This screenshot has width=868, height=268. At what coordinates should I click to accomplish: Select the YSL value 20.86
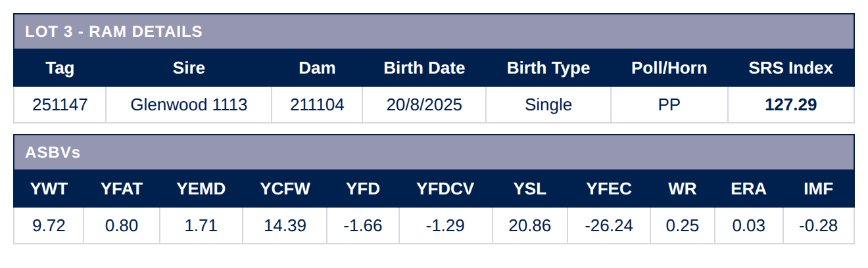529,226
